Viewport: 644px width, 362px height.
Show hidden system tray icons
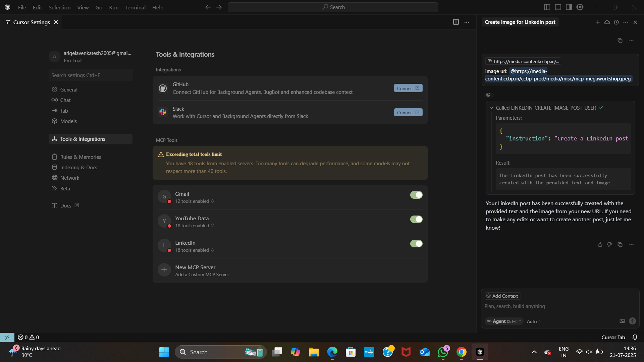tap(534, 352)
